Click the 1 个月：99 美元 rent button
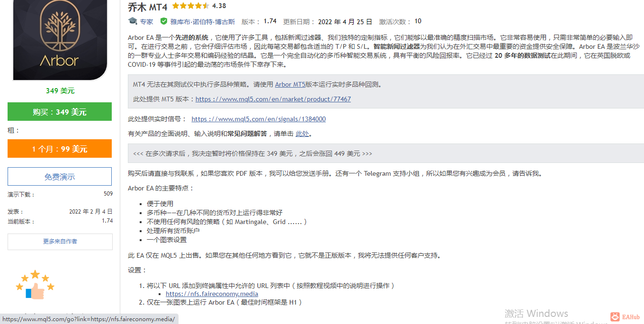 click(60, 149)
